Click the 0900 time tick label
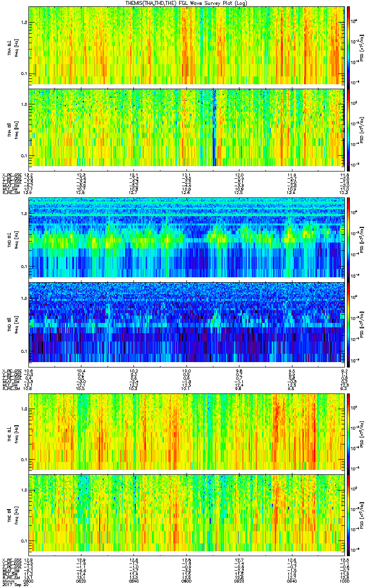This screenshot has width=368, height=588. click(x=186, y=581)
